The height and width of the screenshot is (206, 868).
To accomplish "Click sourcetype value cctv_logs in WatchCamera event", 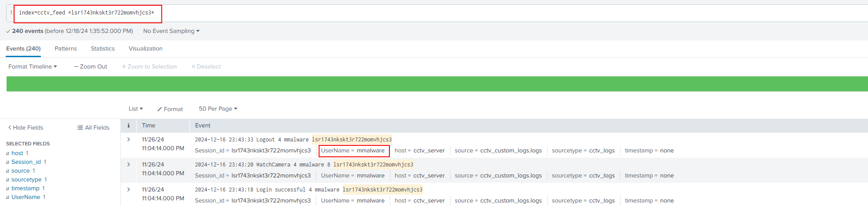I will click(x=602, y=176).
